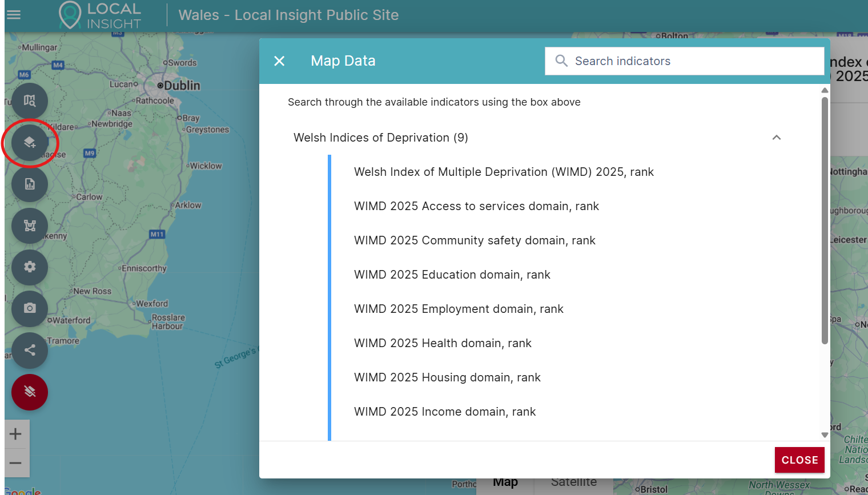This screenshot has width=868, height=495.
Task: Click the add data layer icon
Action: coord(30,143)
